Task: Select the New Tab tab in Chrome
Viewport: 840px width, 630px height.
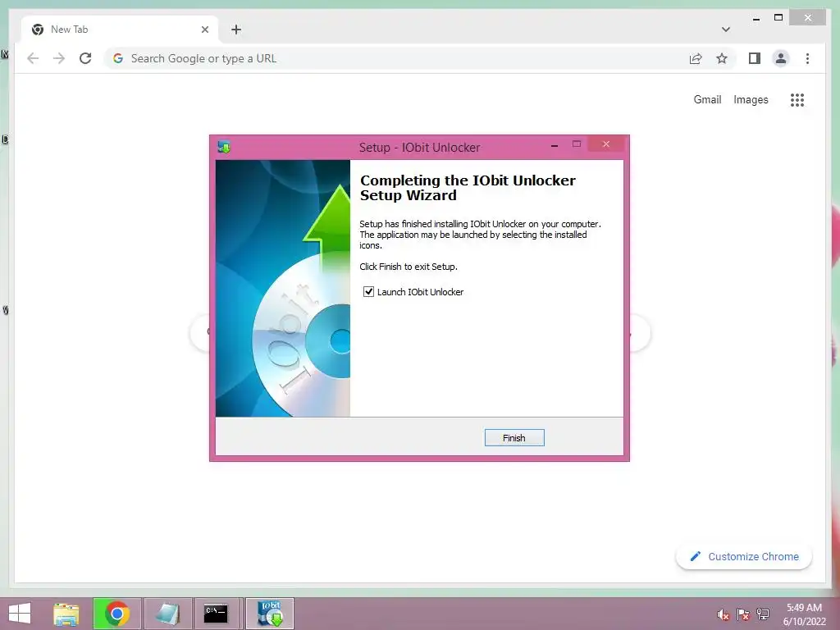Action: 121,30
